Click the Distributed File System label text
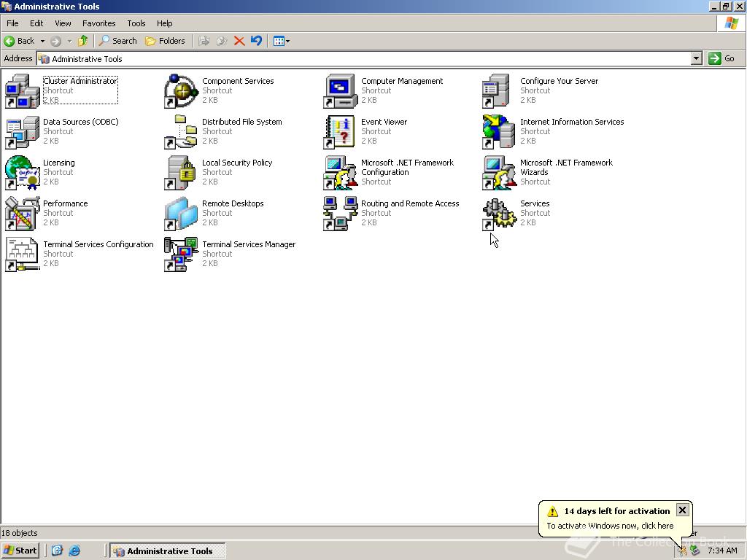This screenshot has height=560, width=747. click(241, 122)
